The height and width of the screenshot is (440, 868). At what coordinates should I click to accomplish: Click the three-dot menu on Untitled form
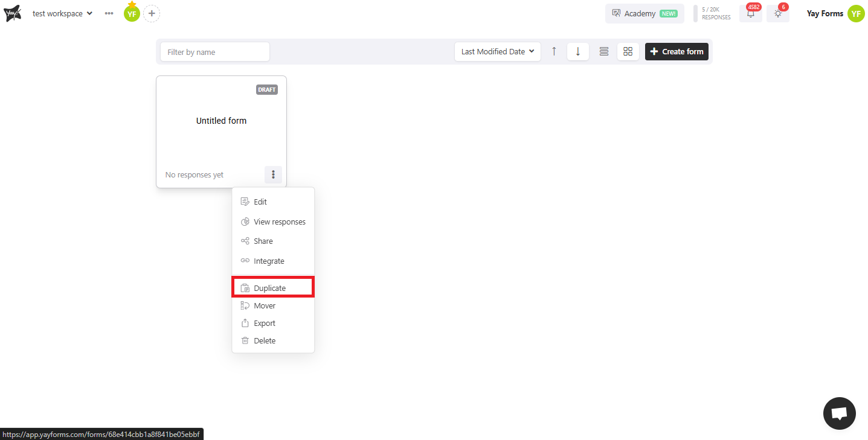pos(273,174)
